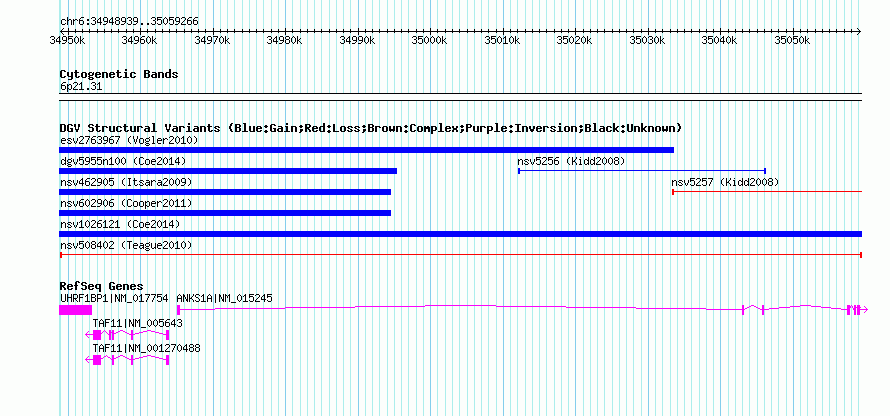
Task: Click the RefSeq Genes track title
Action: (x=102, y=286)
